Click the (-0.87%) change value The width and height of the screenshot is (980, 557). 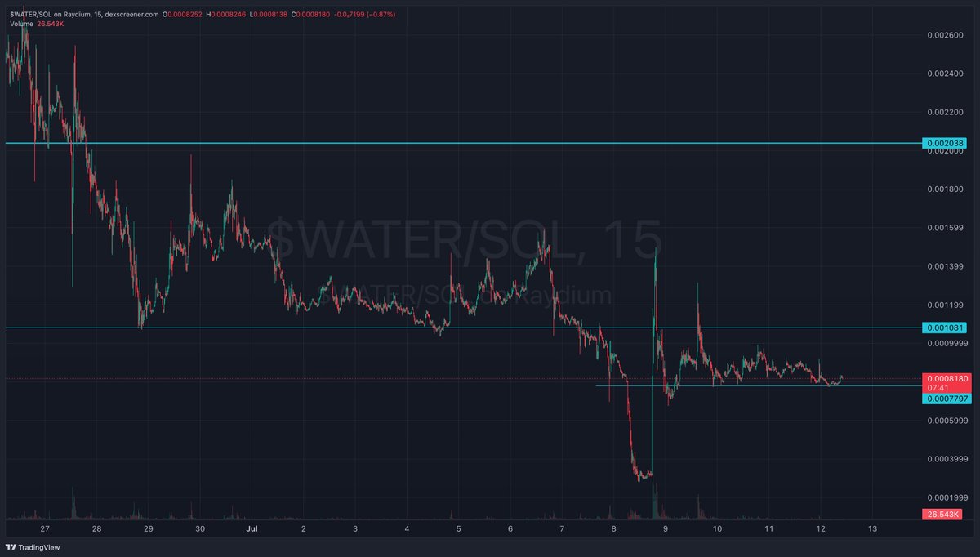[x=381, y=14]
